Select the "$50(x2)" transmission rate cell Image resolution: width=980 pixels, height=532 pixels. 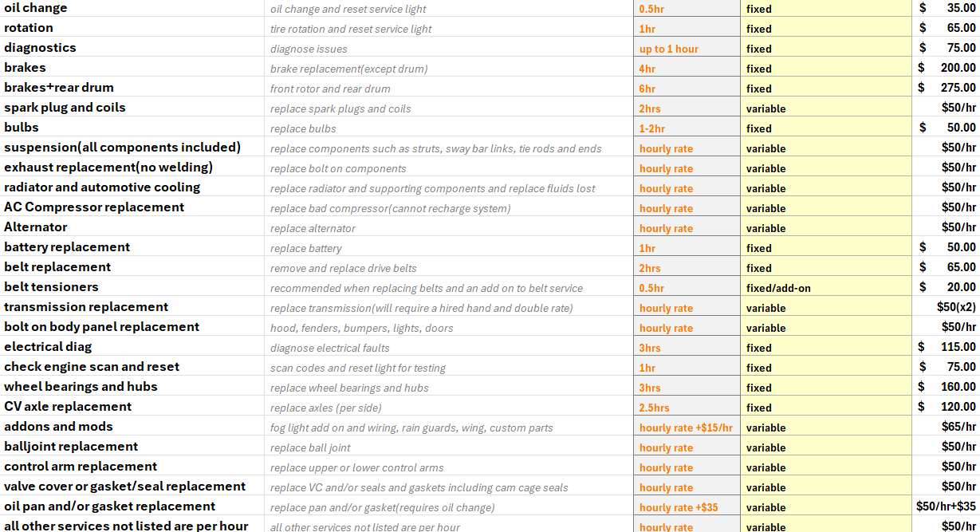tap(946, 307)
